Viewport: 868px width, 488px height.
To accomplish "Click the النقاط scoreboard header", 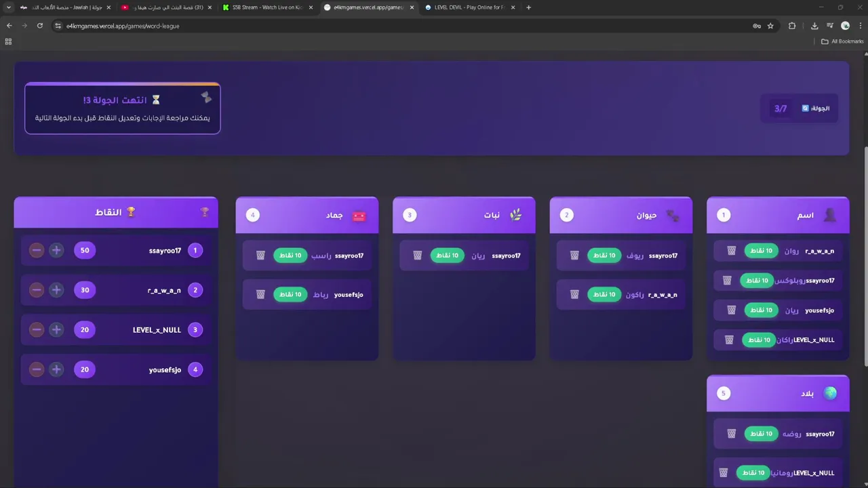I will (x=116, y=212).
